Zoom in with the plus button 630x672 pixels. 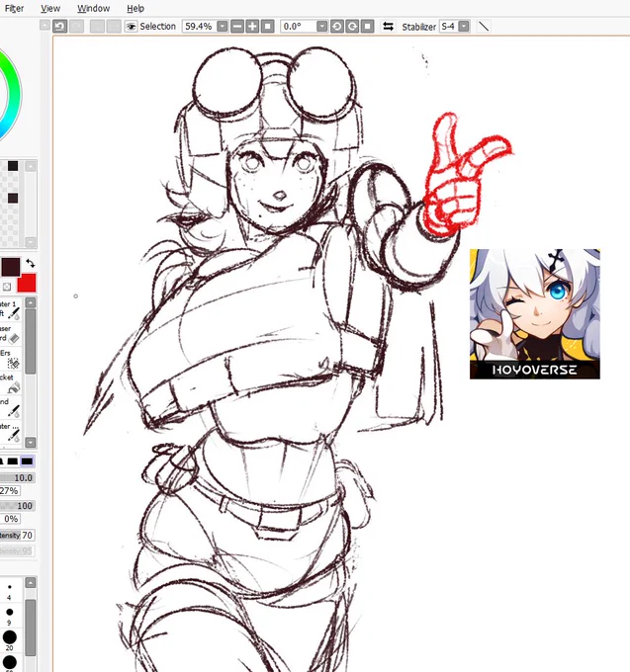tap(252, 27)
